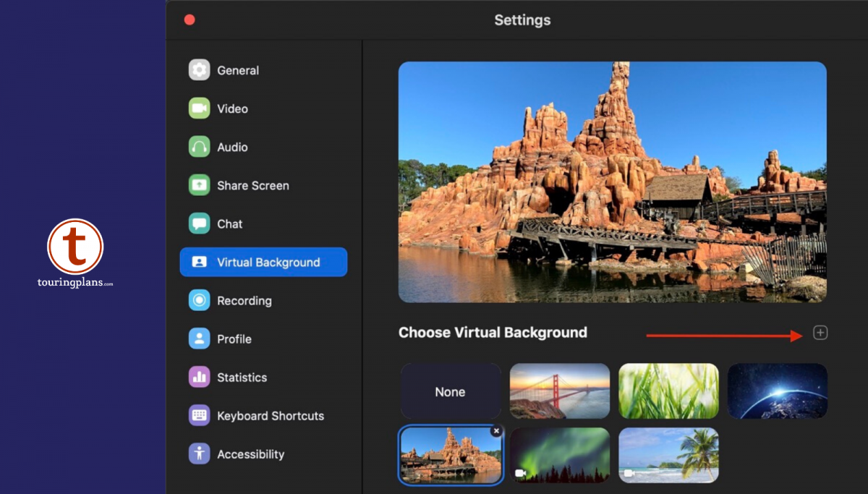Choose the northern lights video background
868x494 pixels.
tap(560, 455)
